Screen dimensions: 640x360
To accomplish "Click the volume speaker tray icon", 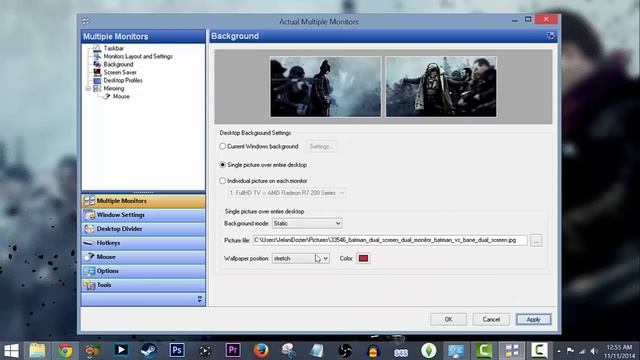I will (594, 351).
